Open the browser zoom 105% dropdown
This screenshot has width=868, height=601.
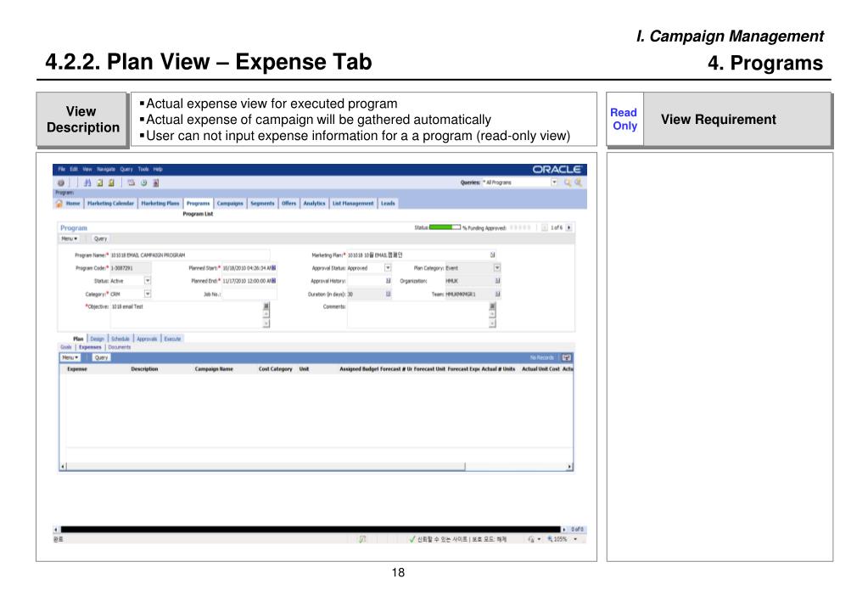point(576,539)
